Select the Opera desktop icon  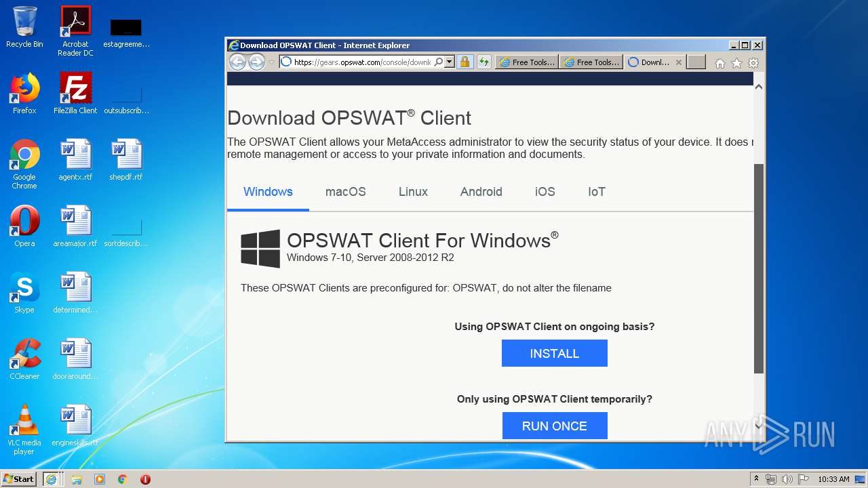[x=24, y=226]
